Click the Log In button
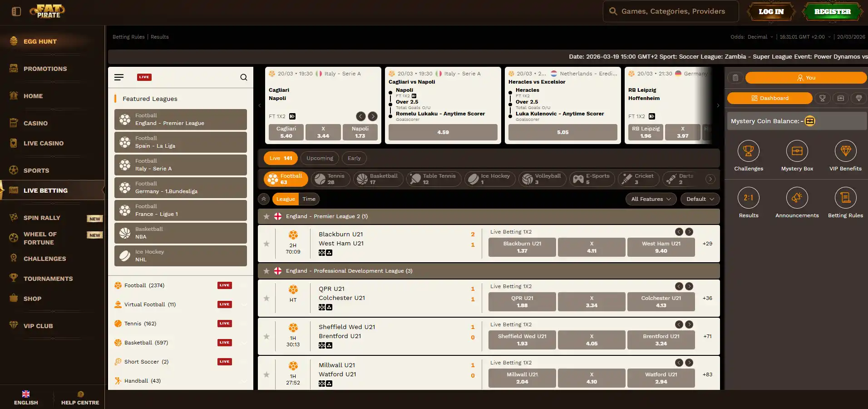 [x=771, y=12]
